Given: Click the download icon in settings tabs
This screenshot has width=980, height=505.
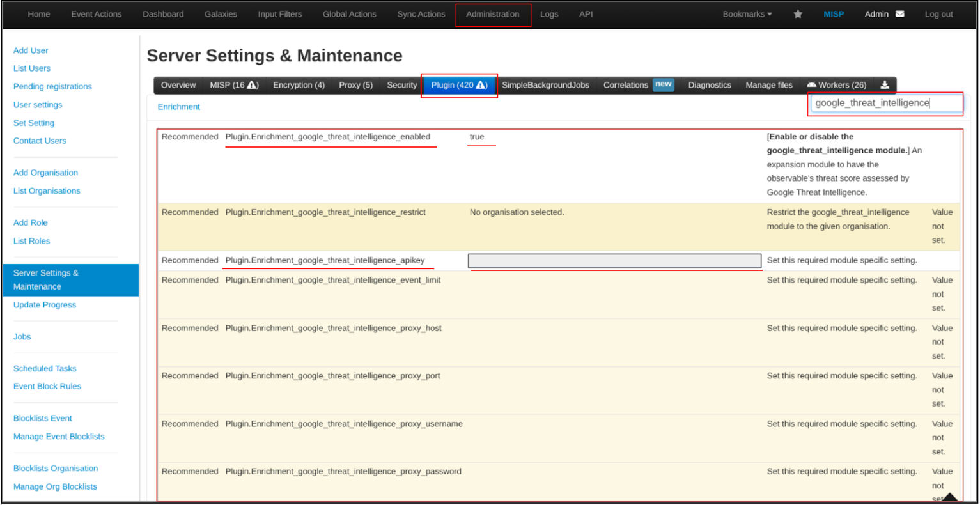Looking at the screenshot, I should [885, 85].
